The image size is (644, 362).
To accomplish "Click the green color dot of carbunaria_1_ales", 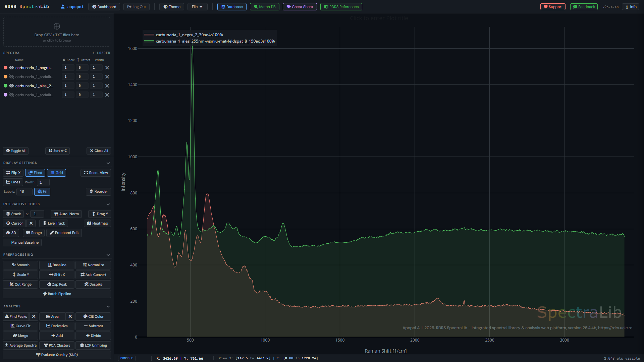I will coord(5,86).
